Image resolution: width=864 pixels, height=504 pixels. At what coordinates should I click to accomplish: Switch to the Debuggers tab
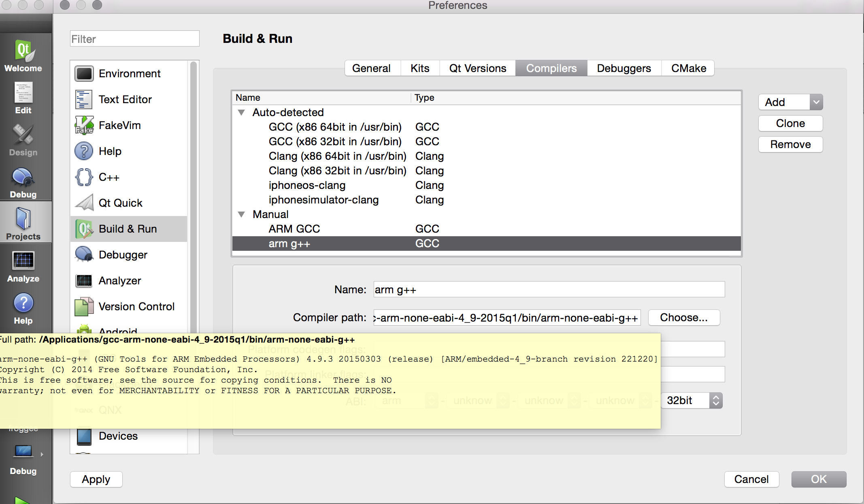click(x=624, y=68)
